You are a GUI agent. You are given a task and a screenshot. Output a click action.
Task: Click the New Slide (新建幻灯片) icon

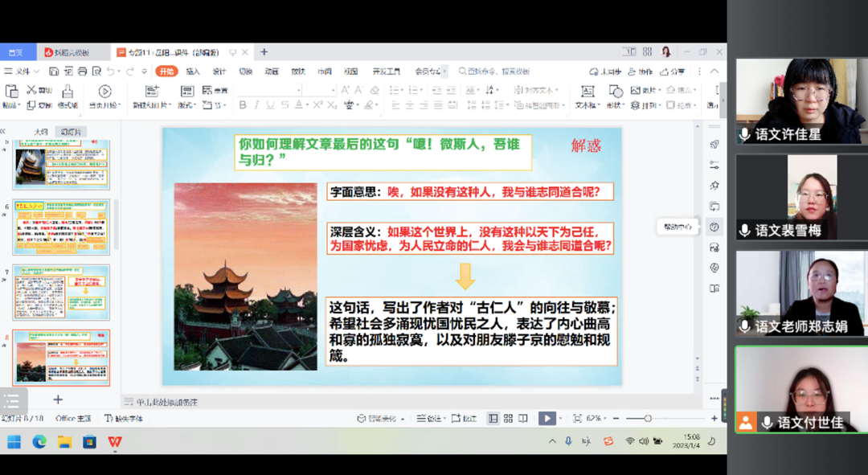tap(152, 92)
